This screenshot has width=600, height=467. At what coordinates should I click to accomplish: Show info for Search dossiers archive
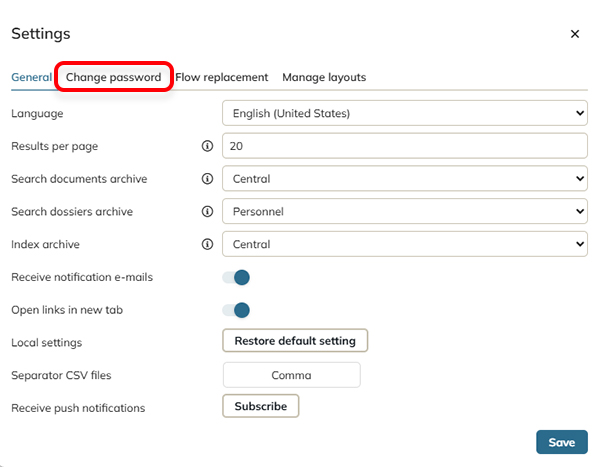pyautogui.click(x=207, y=211)
